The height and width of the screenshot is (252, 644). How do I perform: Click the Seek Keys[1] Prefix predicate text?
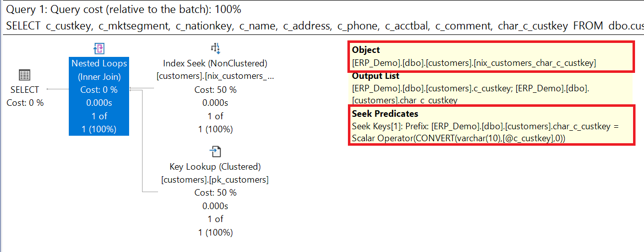(485, 133)
